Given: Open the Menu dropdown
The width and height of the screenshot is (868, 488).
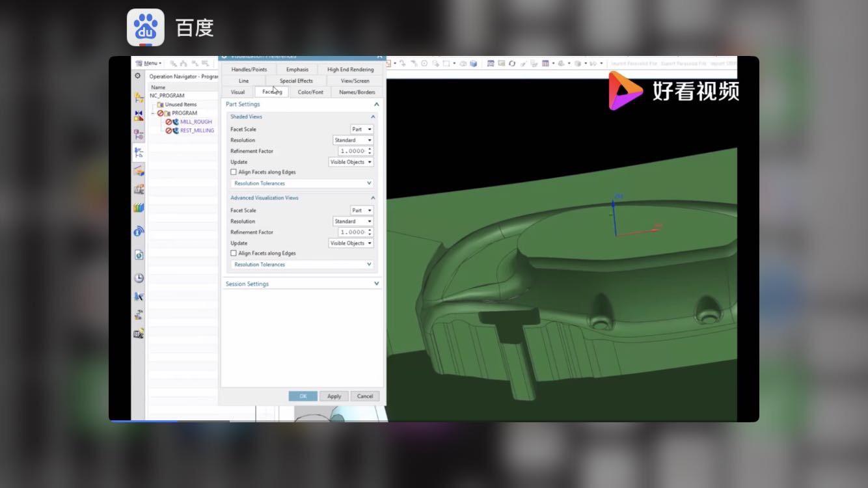Looking at the screenshot, I should click(x=149, y=63).
